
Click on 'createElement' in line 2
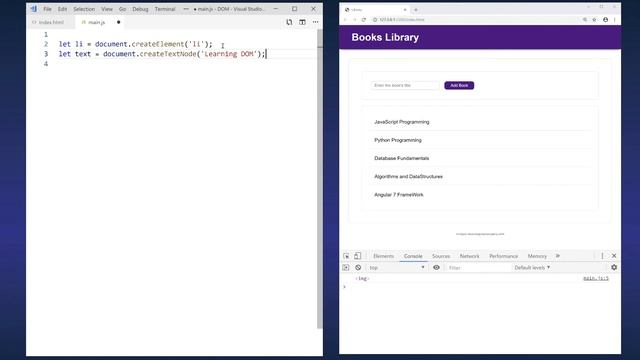pyautogui.click(x=158, y=44)
